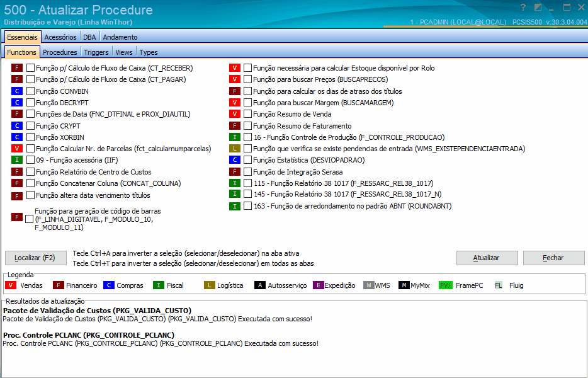This screenshot has width=588, height=378.
Task: Click the V badge beside Função Resumo de Venda
Action: pyautogui.click(x=235, y=114)
